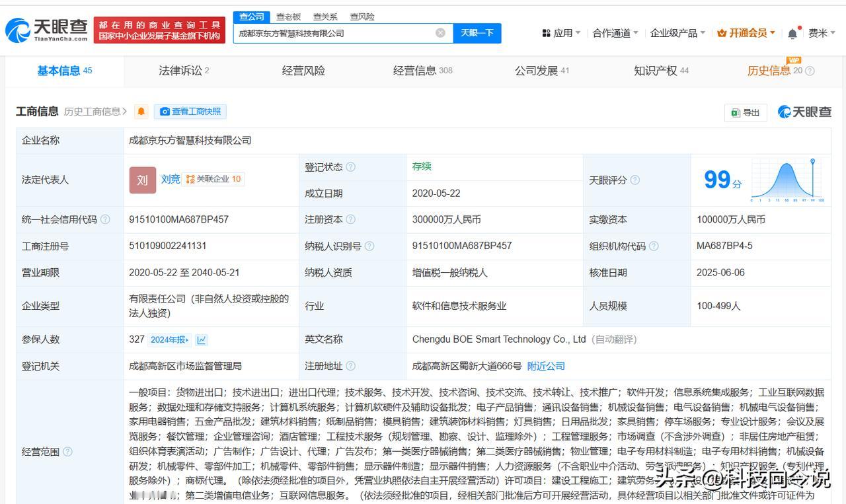Open 经营信息 tab
This screenshot has height=504, width=846.
(x=423, y=71)
